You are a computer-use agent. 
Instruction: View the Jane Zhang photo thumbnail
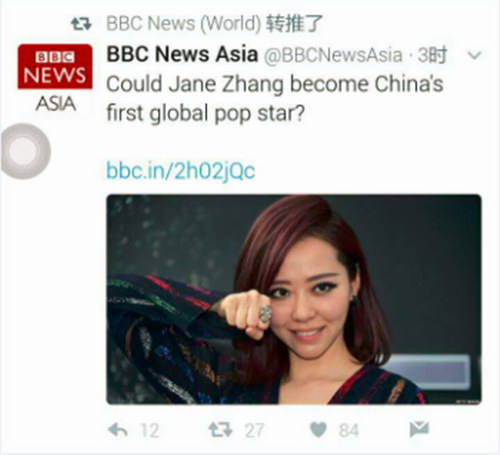pos(294,299)
